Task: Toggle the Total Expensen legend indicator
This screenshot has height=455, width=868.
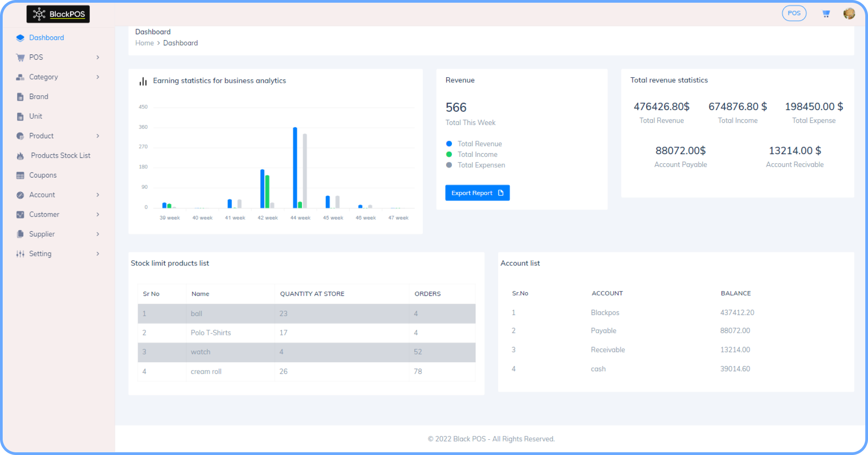Action: coord(449,165)
